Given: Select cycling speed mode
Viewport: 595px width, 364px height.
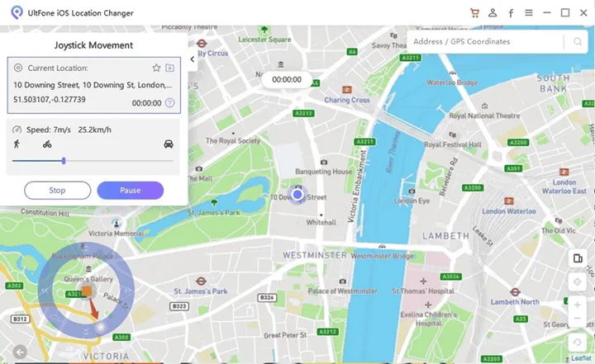Looking at the screenshot, I should pos(47,144).
